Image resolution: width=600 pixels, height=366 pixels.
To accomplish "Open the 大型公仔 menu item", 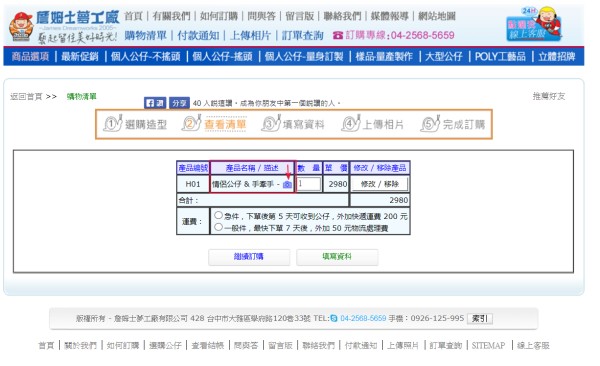I will coord(444,57).
